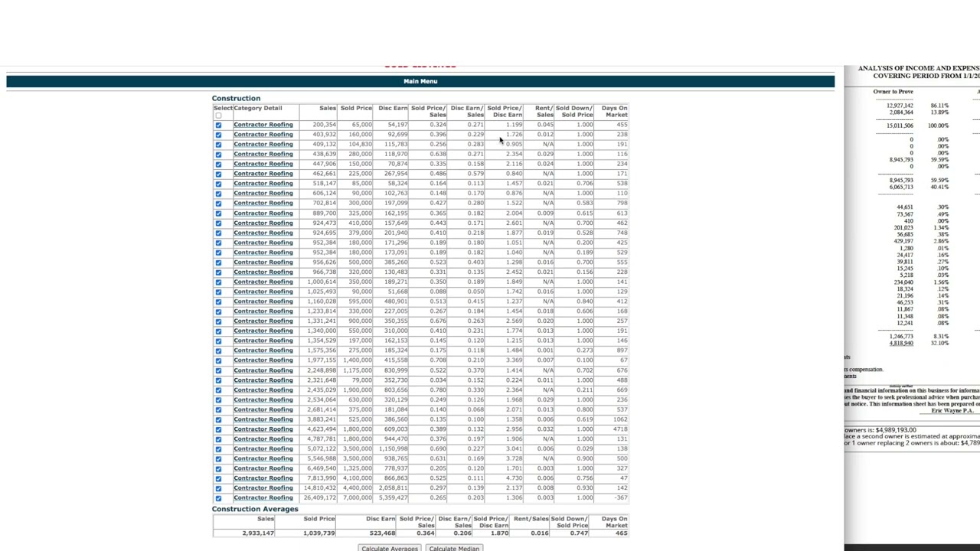The width and height of the screenshot is (980, 551).
Task: Follow Contractor Roofing link for sales 462,661
Action: pyautogui.click(x=263, y=174)
